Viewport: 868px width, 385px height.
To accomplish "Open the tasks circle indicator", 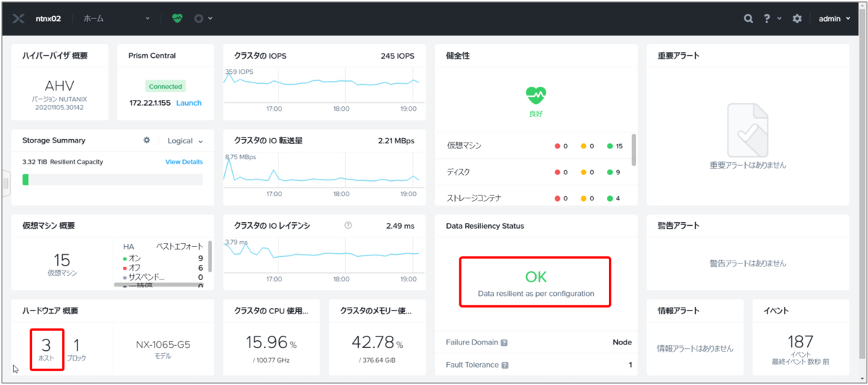I will point(198,18).
